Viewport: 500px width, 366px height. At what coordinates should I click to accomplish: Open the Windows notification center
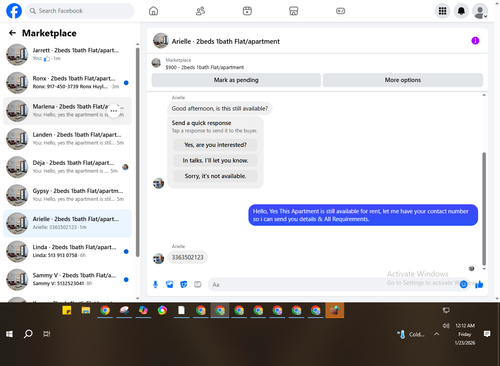(x=487, y=334)
